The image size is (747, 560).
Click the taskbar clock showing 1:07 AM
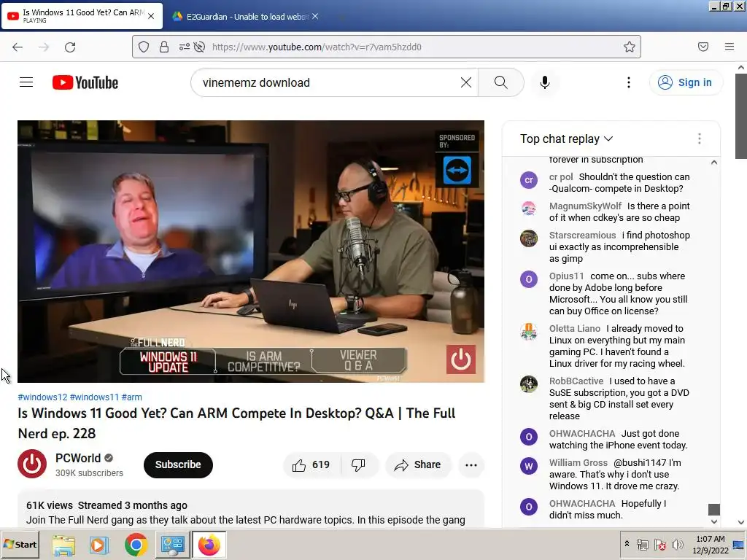pos(710,544)
